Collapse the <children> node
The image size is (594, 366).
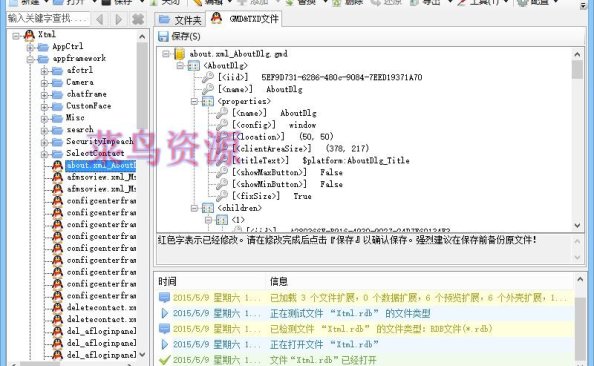[194, 208]
